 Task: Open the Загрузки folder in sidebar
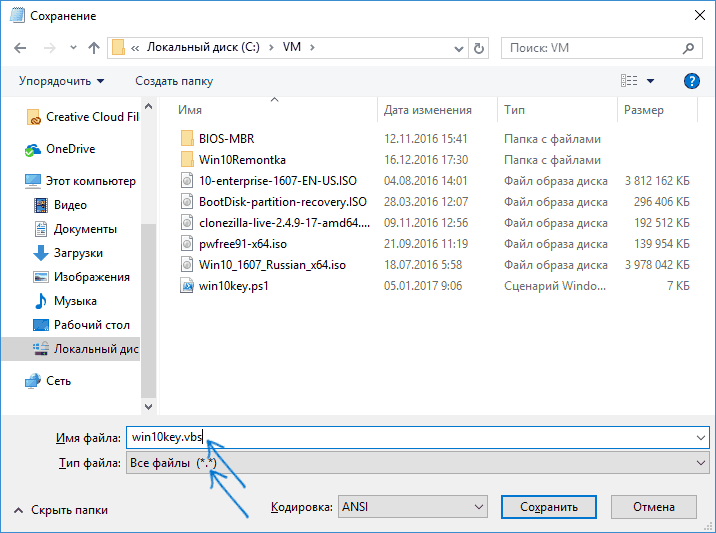pos(68,253)
